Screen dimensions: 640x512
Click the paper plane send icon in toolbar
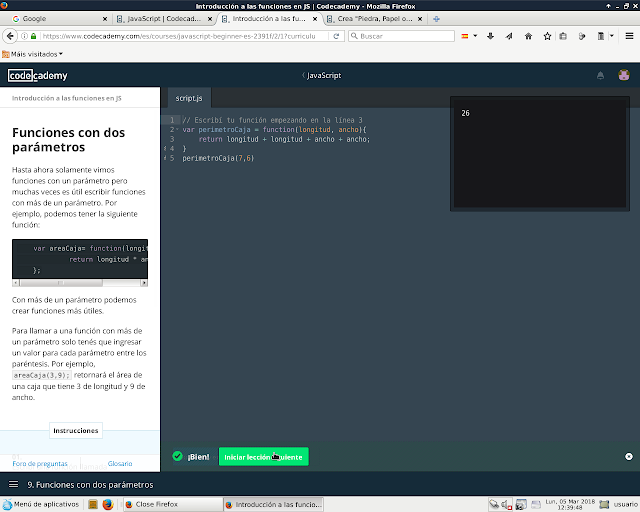[x=509, y=36]
